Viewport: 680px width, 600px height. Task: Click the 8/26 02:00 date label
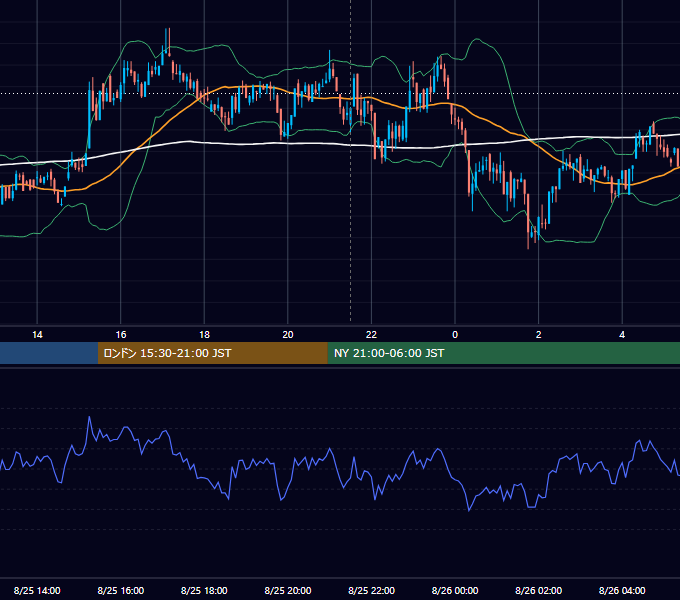click(539, 590)
